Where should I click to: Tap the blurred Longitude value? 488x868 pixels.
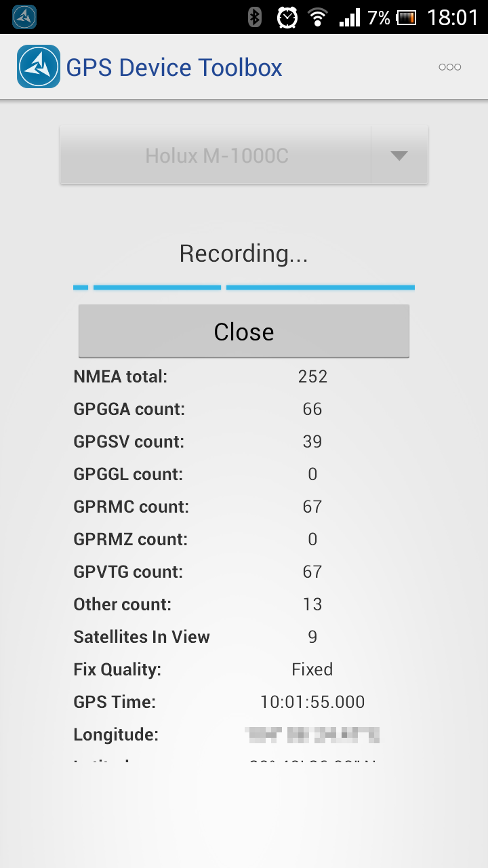click(x=312, y=734)
